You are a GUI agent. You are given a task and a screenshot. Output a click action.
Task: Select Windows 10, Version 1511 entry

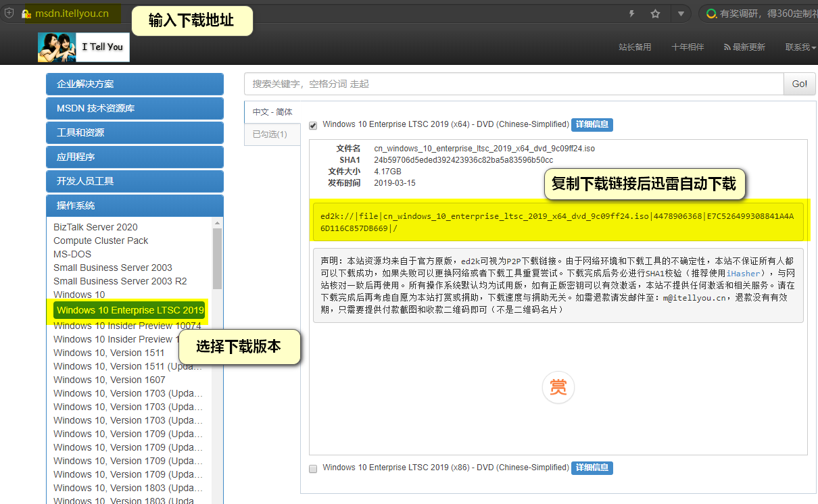pos(109,353)
